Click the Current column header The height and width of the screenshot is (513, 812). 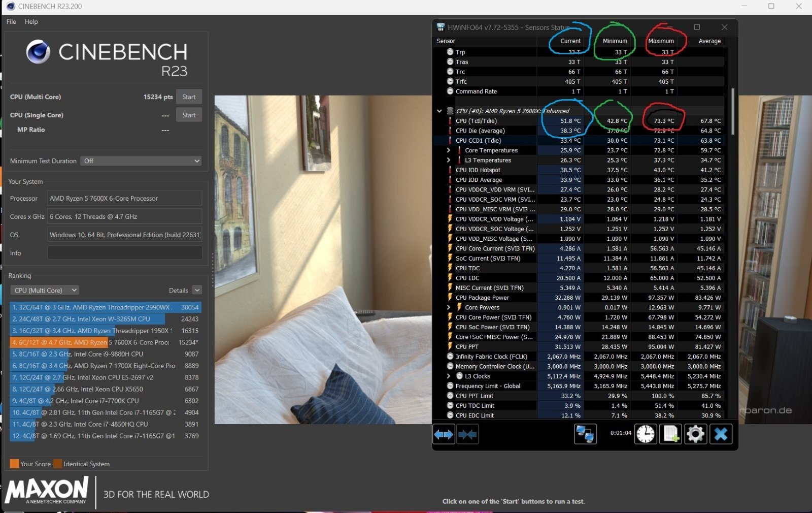click(x=570, y=41)
